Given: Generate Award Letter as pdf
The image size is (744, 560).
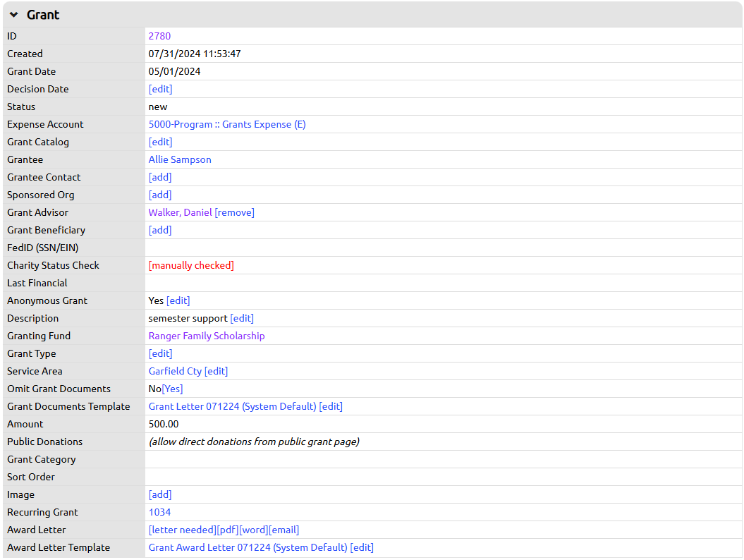Looking at the screenshot, I should point(228,530).
